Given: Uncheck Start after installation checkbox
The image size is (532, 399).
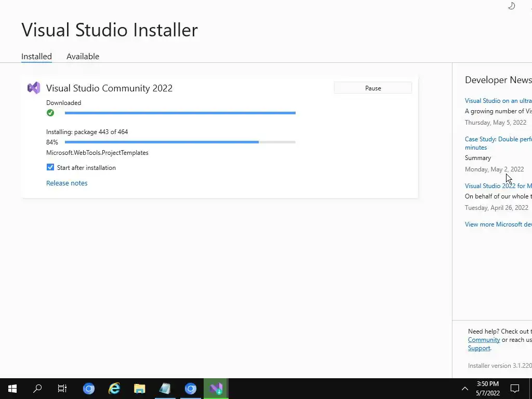Looking at the screenshot, I should 50,167.
